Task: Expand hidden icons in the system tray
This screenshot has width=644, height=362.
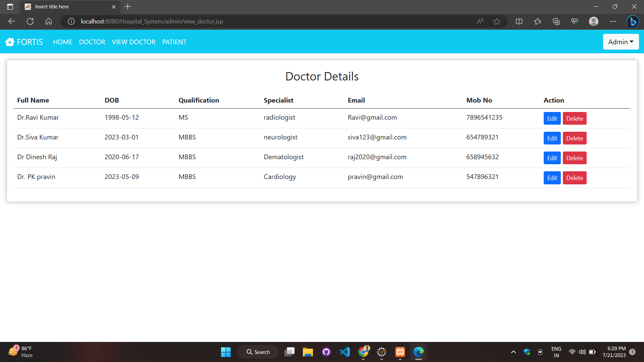Action: tap(513, 352)
